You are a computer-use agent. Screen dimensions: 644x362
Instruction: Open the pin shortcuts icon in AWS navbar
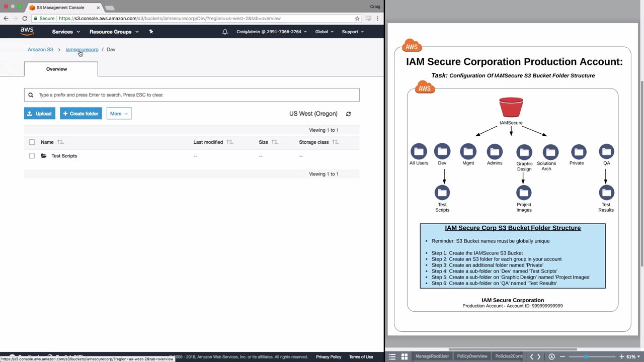(151, 31)
